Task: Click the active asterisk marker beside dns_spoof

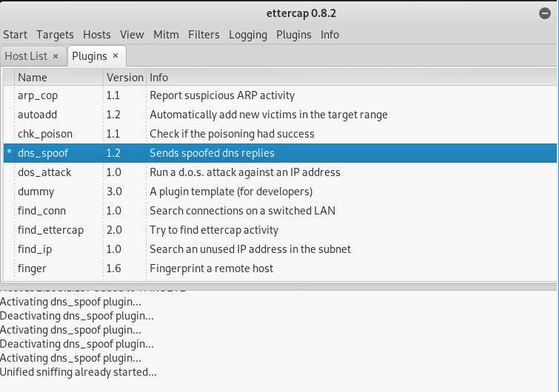Action: (10, 152)
